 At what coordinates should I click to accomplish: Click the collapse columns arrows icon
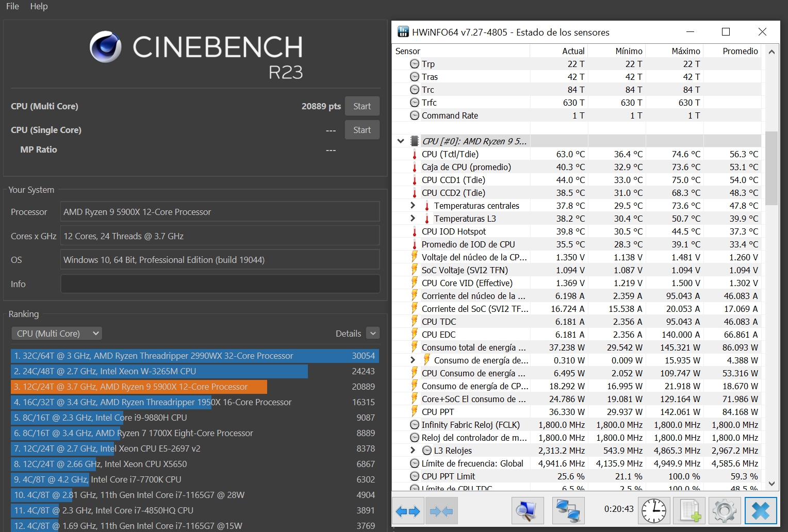441,511
